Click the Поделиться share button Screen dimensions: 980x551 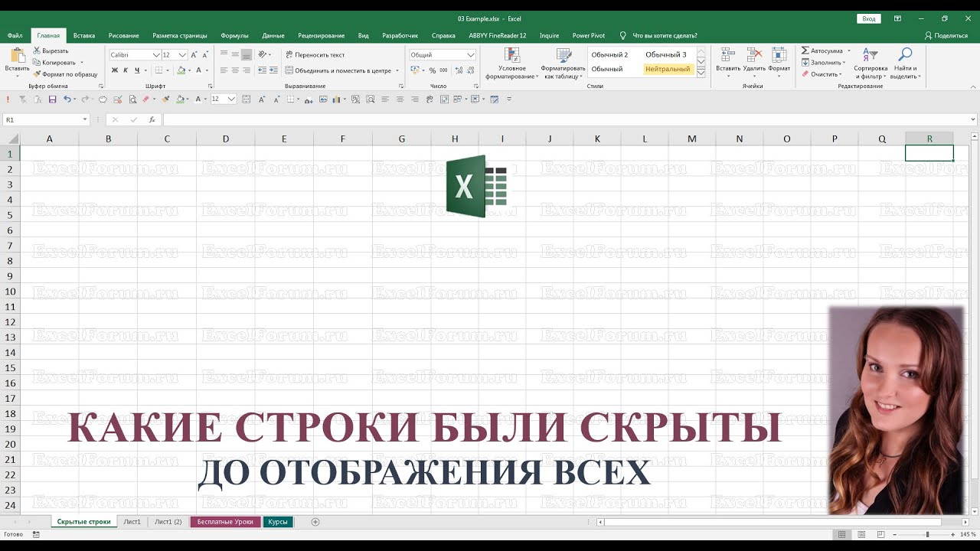[x=946, y=35]
